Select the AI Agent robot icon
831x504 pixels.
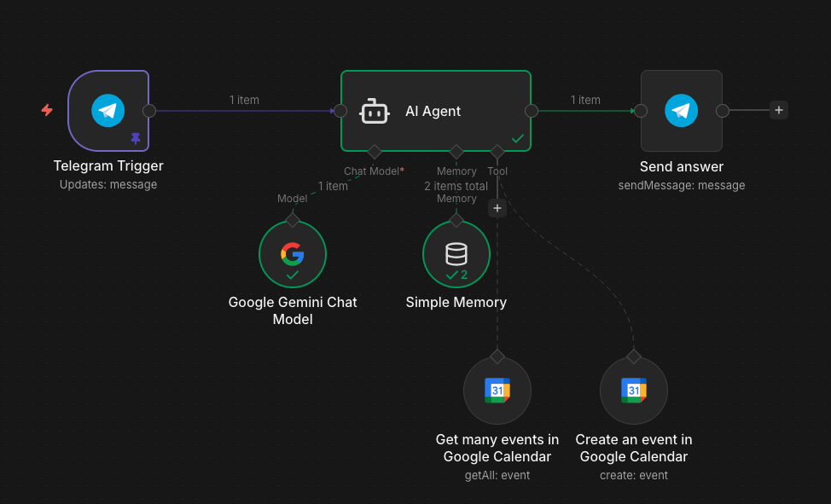point(375,112)
